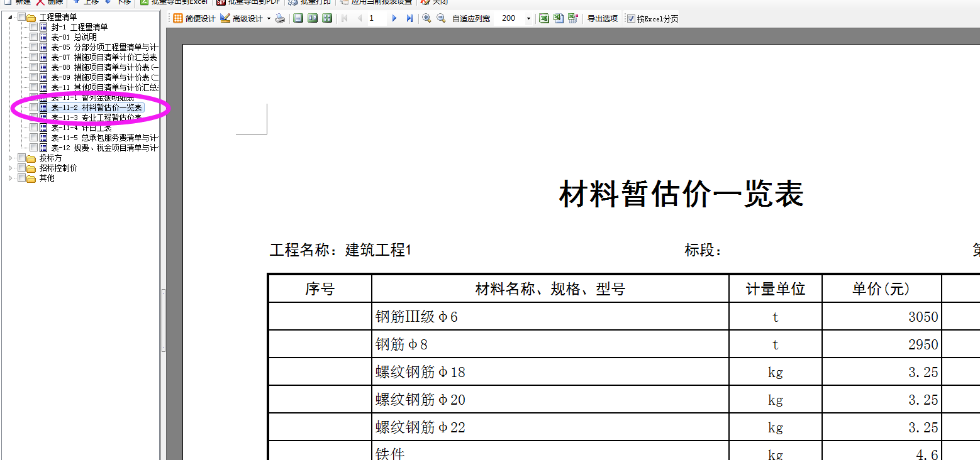Screen dimensions: 980x460
Task: Click the zoom in magnifier icon
Action: [x=426, y=18]
